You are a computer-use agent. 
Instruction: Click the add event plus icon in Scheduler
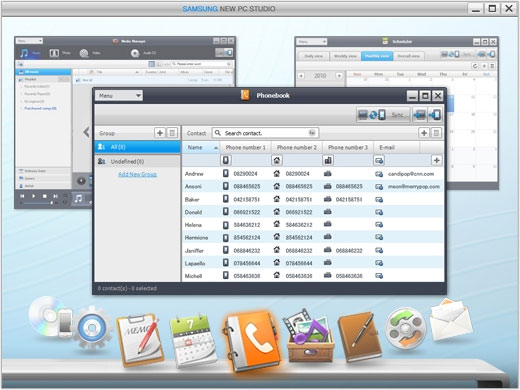[x=484, y=66]
